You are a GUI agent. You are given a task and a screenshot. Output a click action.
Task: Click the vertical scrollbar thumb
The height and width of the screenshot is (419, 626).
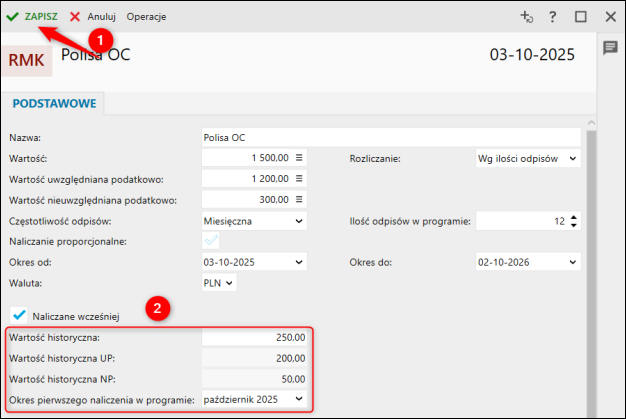pyautogui.click(x=591, y=274)
